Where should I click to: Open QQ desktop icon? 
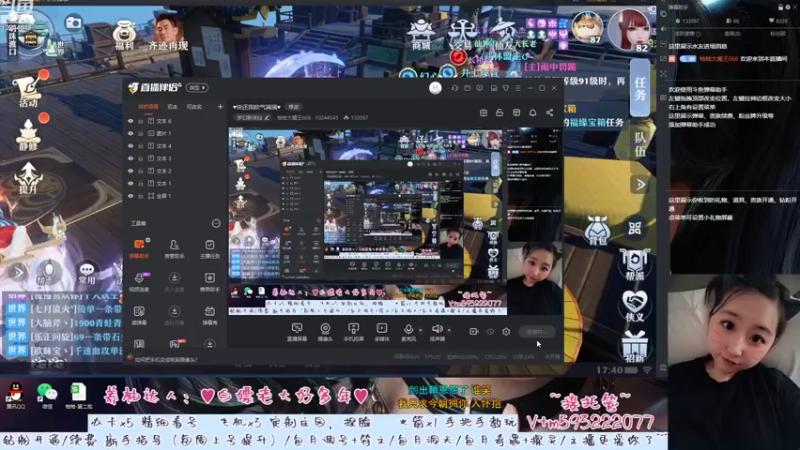click(x=16, y=396)
